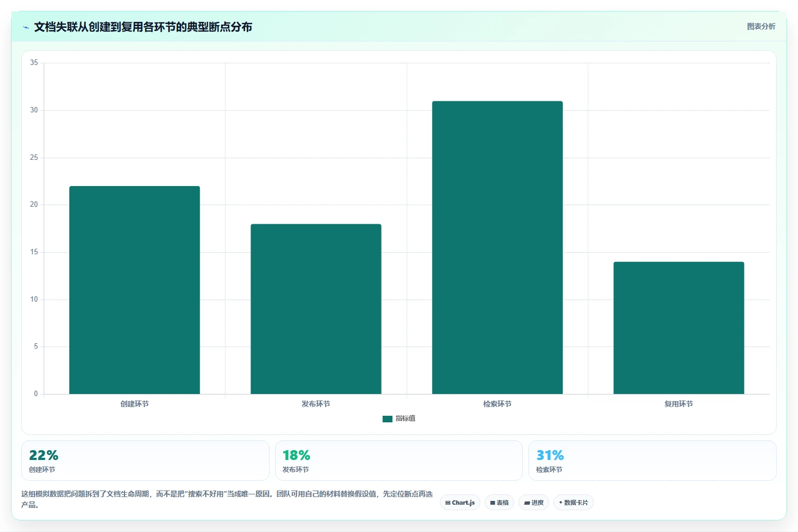Click the tallest 检索环节 bar
This screenshot has width=798, height=532.
tap(497, 247)
